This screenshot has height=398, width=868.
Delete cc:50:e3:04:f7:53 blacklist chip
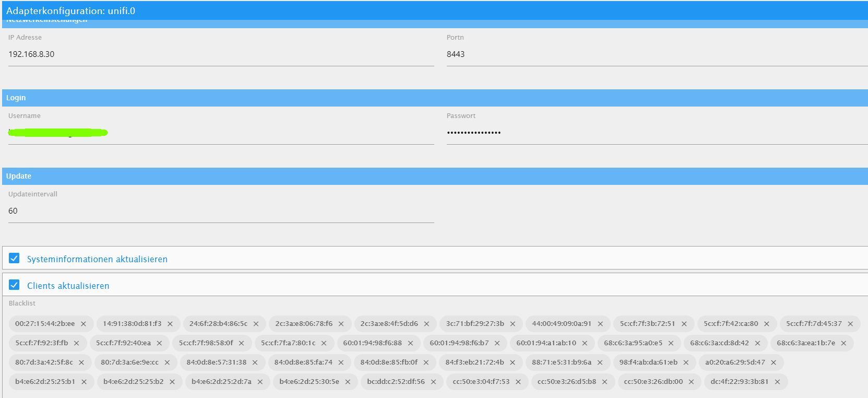tap(519, 382)
